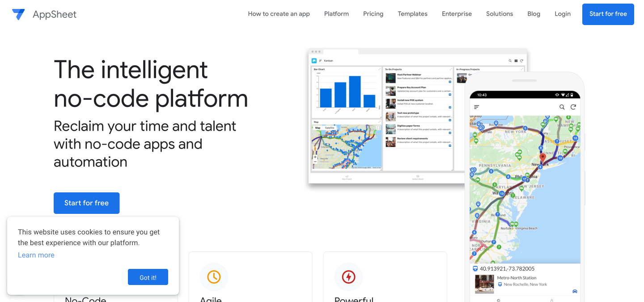The height and width of the screenshot is (302, 644).
Task: Open the Solutions nav item
Action: 500,14
